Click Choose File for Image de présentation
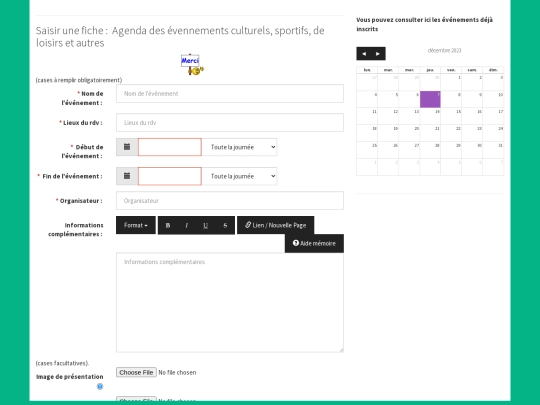Screen dimensions: 540x405 (x=136, y=372)
